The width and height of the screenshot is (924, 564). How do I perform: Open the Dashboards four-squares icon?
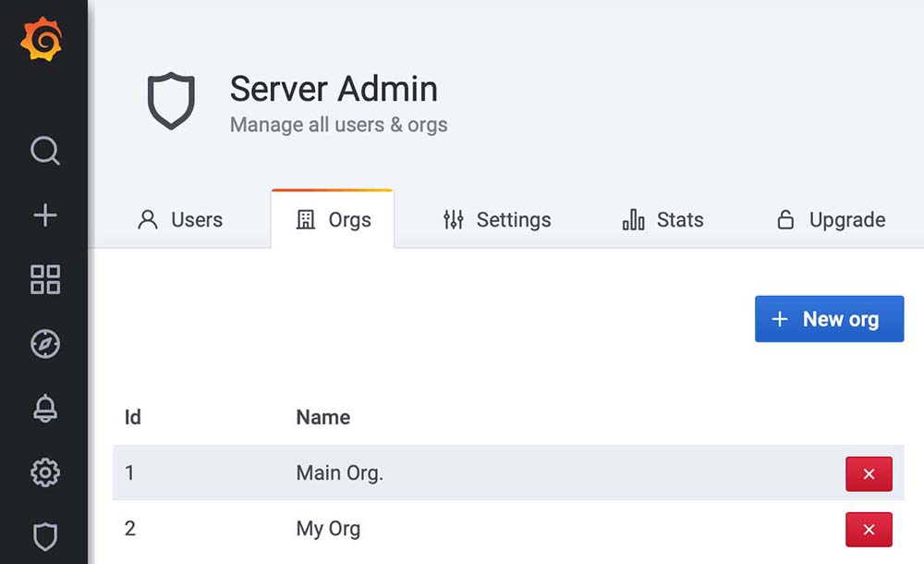click(44, 279)
